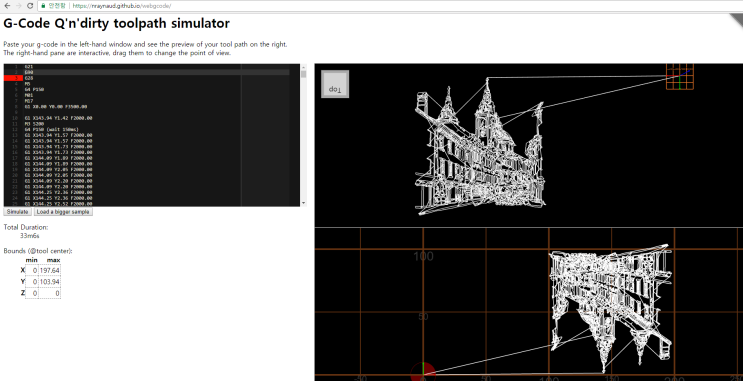Click the empty line 9 in the editor
The width and height of the screenshot is (743, 381).
pyautogui.click(x=156, y=112)
